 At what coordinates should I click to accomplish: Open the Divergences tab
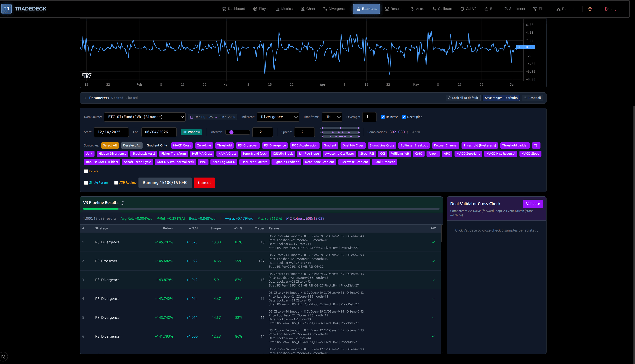click(336, 9)
